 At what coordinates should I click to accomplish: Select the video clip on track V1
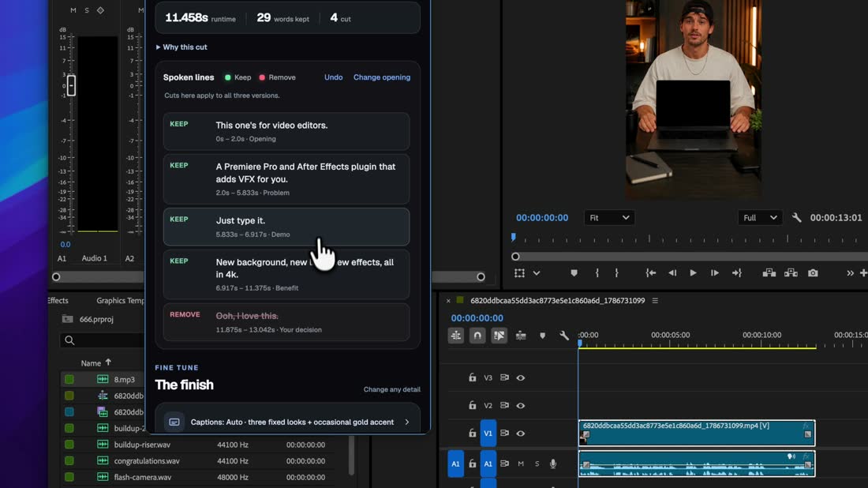pos(697,434)
